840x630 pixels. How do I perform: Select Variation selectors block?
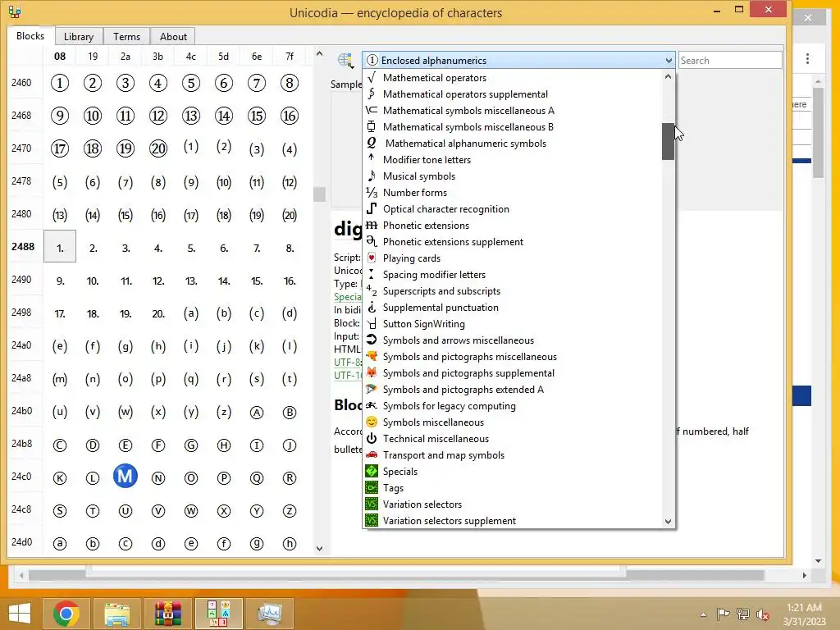[x=513, y=504]
